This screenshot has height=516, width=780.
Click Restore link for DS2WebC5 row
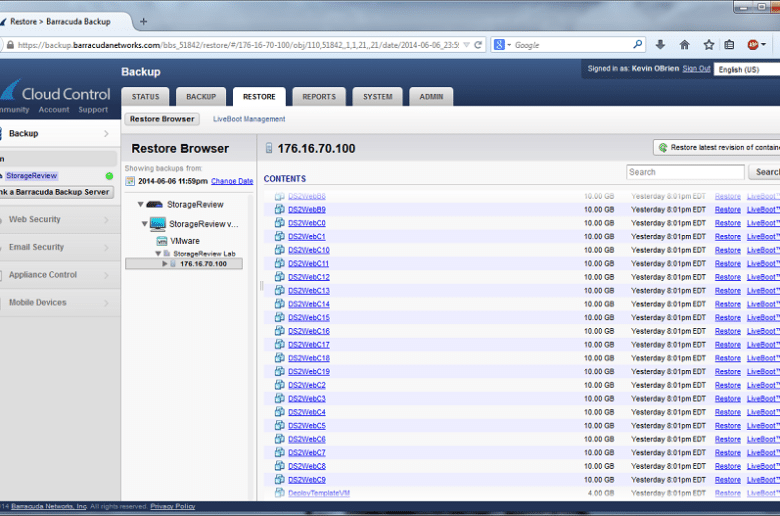pos(728,426)
